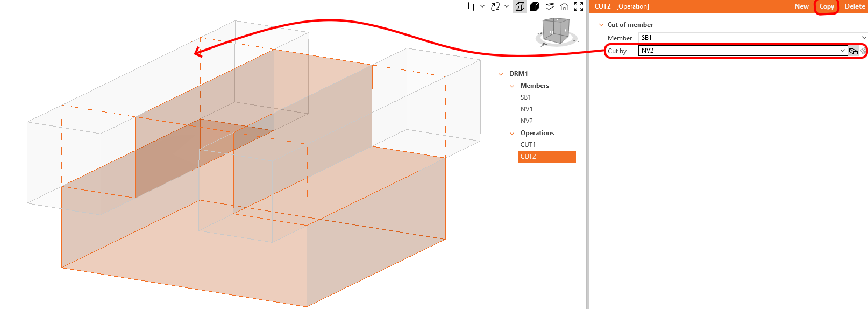Open the dropdown arrow beside the rotate icon
Viewport: 868px width, 309px height.
pyautogui.click(x=507, y=6)
